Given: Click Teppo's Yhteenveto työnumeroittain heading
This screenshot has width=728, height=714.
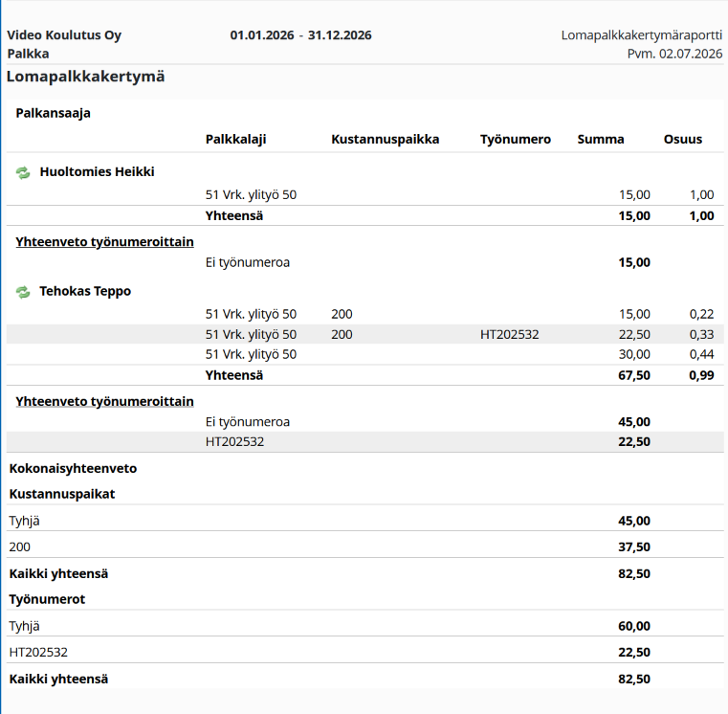Looking at the screenshot, I should tap(104, 401).
